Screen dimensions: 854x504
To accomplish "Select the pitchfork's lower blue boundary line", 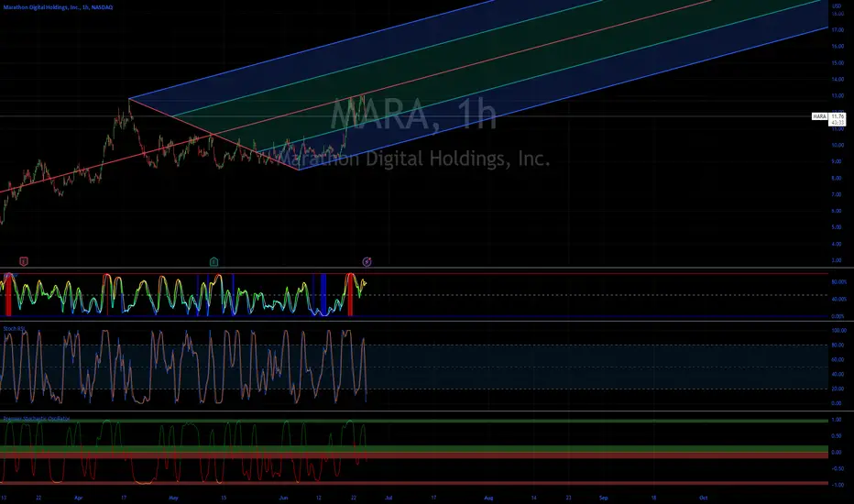I will [x=564, y=98].
